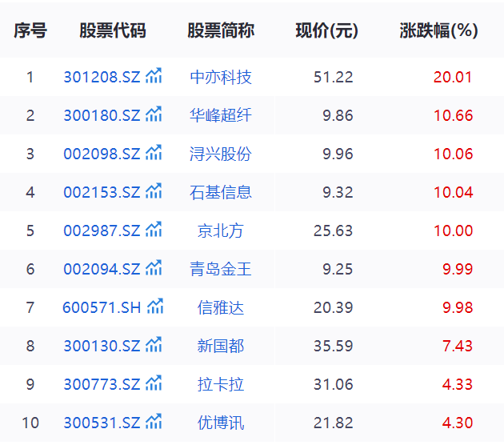Open stock code link 002098.SZ
504x445 pixels.
[x=102, y=154]
